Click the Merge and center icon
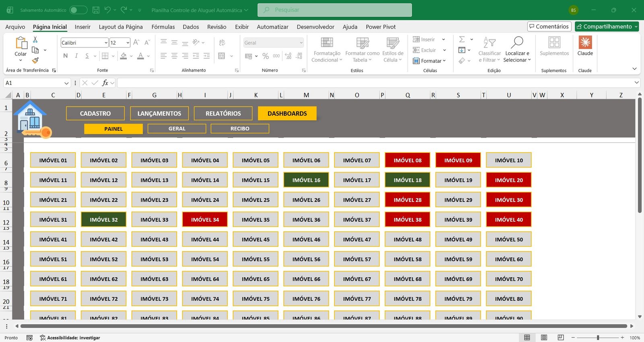 click(222, 56)
